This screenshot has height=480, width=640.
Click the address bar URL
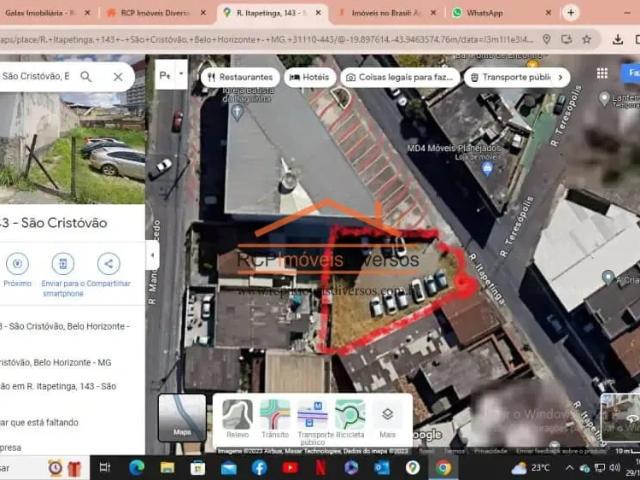267,40
